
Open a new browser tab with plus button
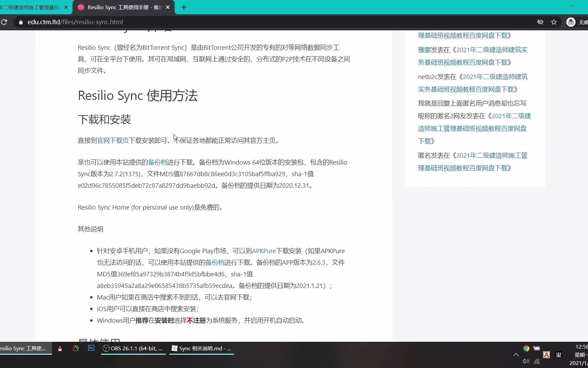pos(184,7)
